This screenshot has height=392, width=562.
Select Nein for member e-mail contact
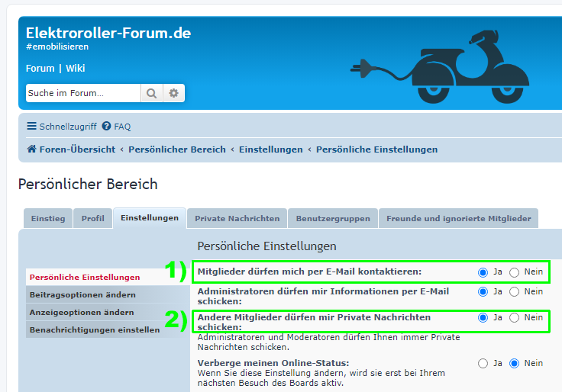514,272
